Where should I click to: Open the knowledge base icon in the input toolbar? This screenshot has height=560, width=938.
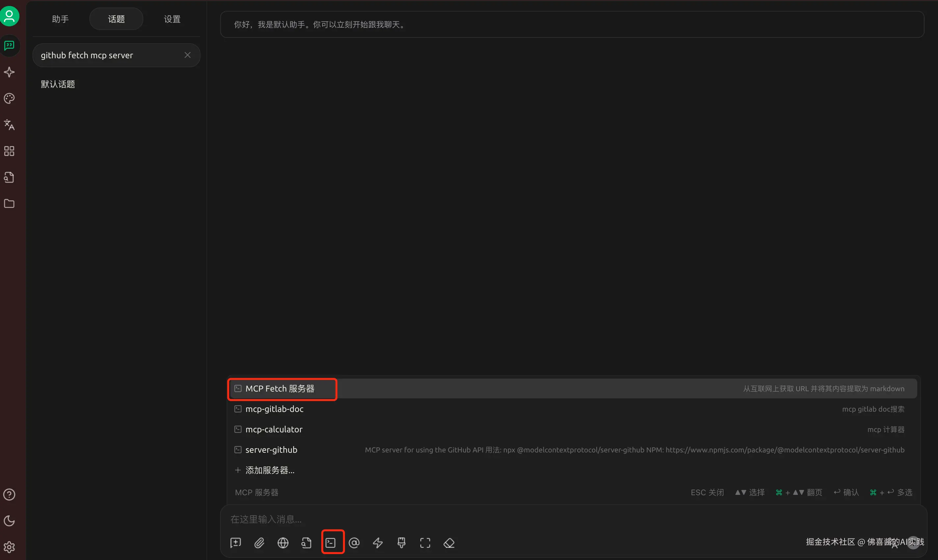pyautogui.click(x=306, y=543)
